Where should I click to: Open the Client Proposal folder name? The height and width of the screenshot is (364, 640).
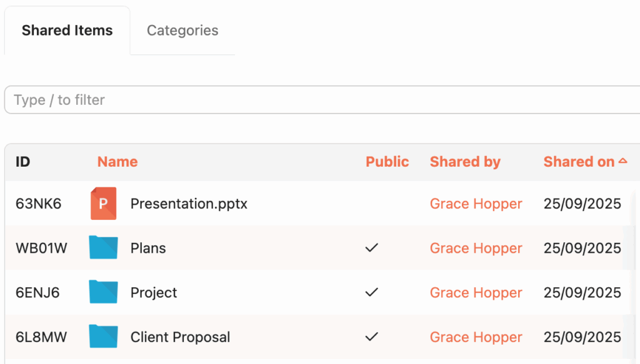[x=180, y=337]
